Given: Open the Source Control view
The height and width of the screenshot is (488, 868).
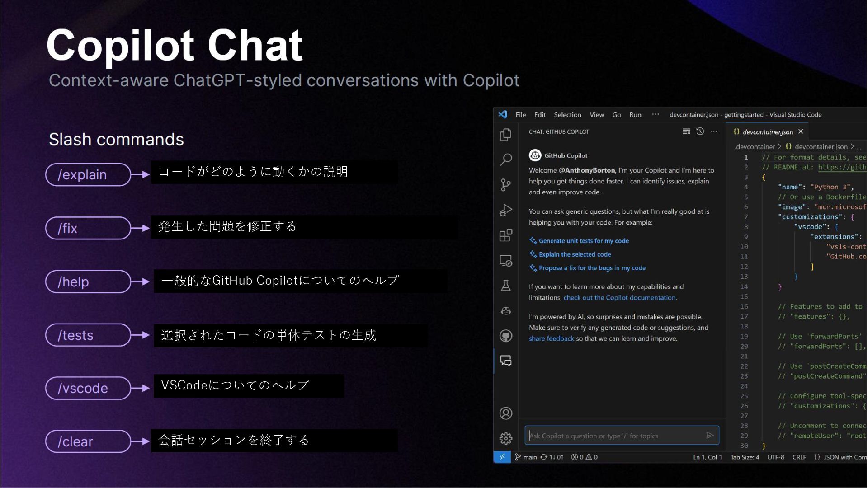Looking at the screenshot, I should click(506, 185).
